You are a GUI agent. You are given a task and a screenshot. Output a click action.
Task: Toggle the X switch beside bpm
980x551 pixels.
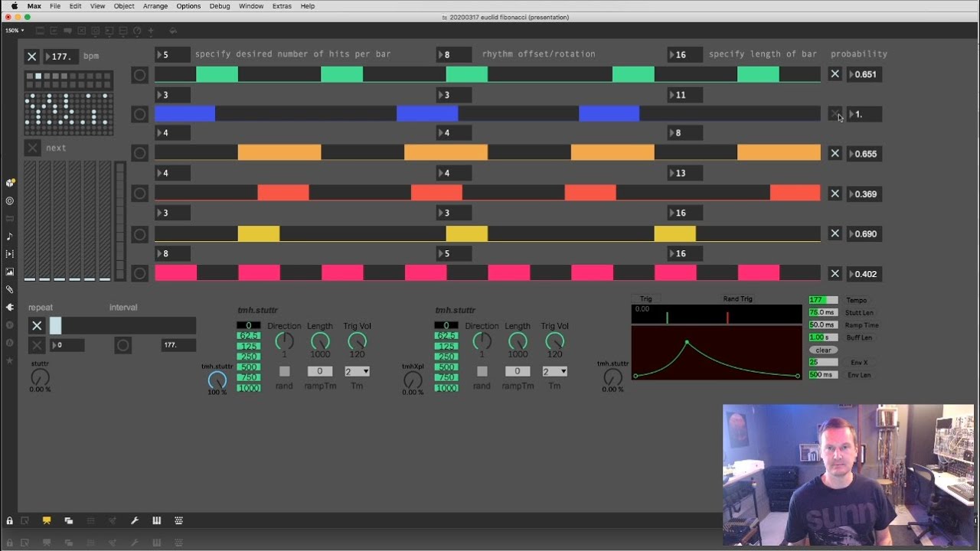tap(31, 57)
